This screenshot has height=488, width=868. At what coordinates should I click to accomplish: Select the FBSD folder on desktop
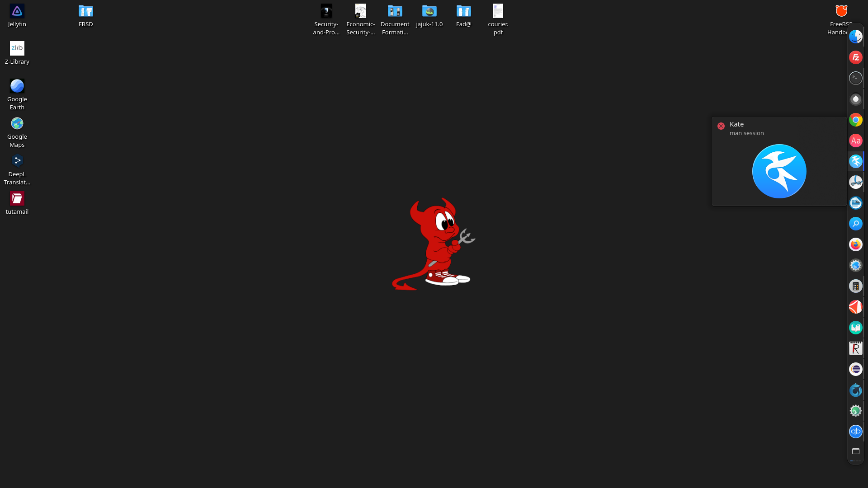coord(85,15)
